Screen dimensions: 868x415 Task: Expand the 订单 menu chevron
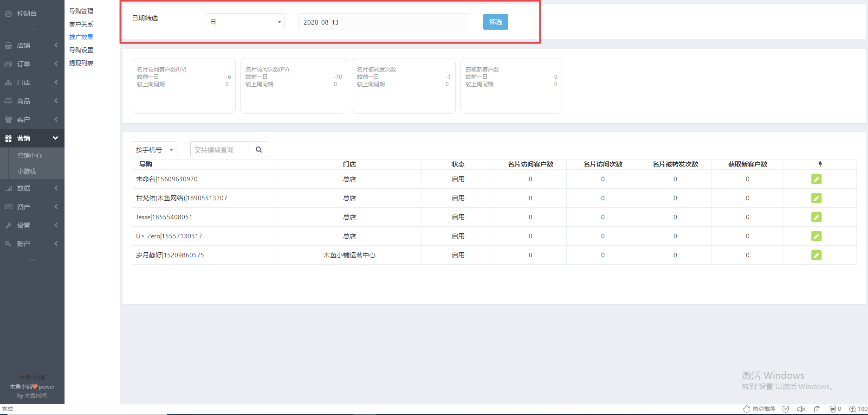click(56, 64)
